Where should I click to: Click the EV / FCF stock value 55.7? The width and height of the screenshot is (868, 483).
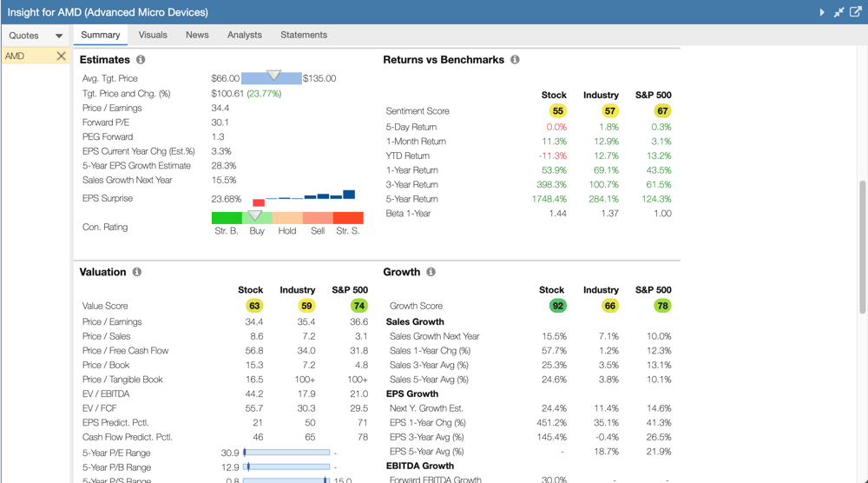pos(254,408)
